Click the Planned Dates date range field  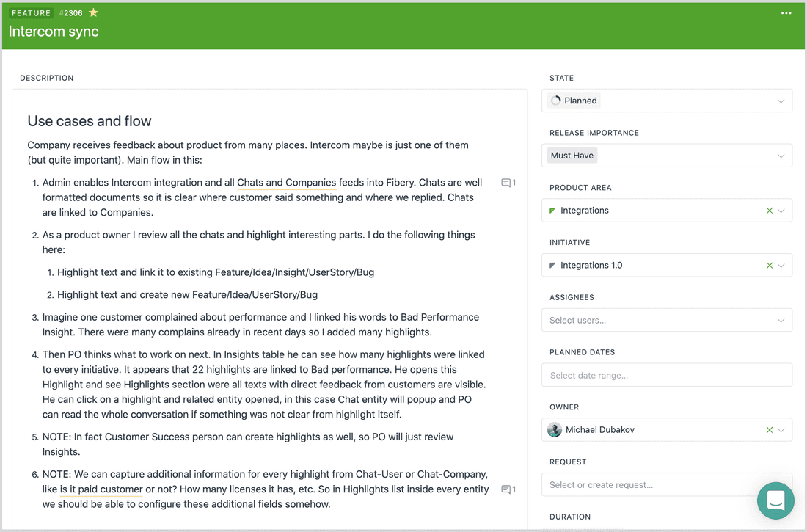click(666, 374)
